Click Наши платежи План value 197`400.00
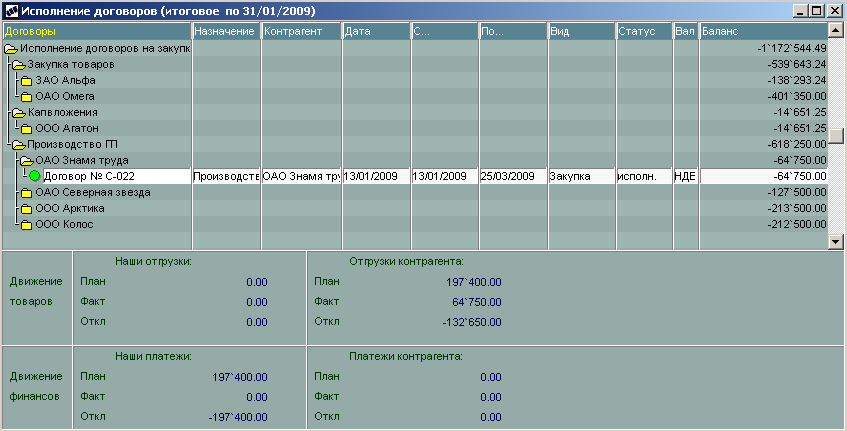 tap(240, 377)
